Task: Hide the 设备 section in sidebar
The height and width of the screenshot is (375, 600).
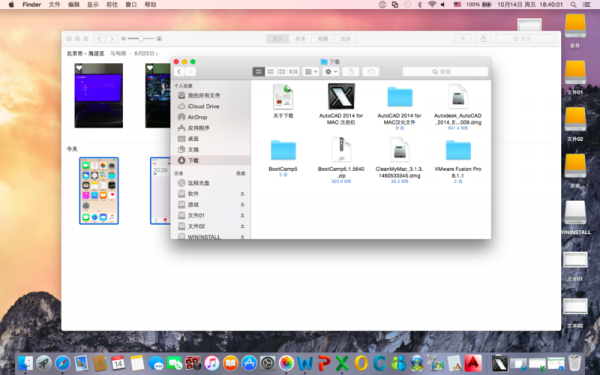Action: point(241,173)
